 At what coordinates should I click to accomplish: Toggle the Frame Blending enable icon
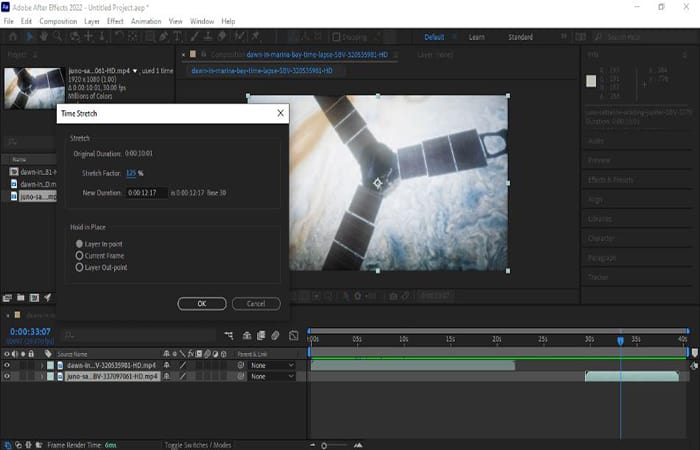tap(261, 335)
